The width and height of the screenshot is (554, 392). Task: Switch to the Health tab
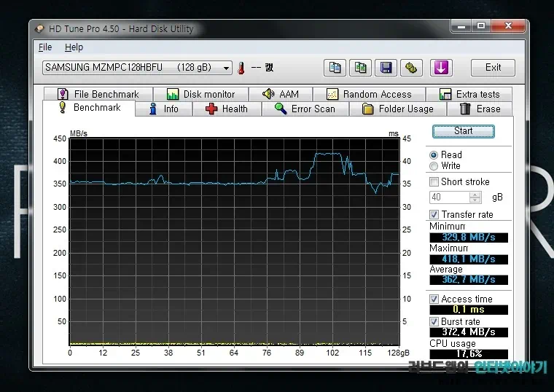[227, 109]
